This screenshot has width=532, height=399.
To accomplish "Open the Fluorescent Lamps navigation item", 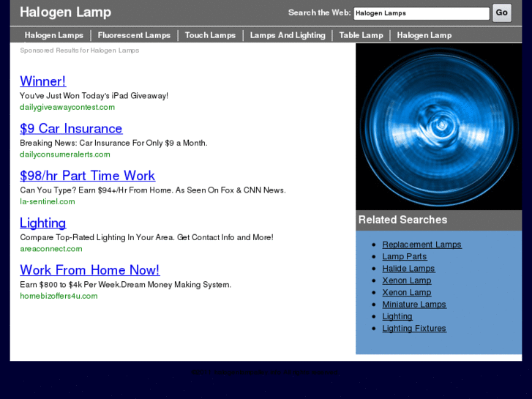I will (x=134, y=35).
